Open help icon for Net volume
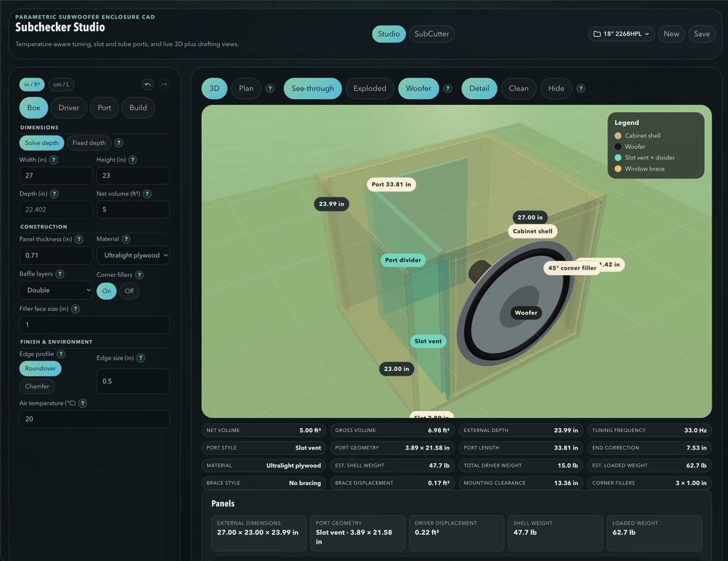 pyautogui.click(x=147, y=194)
